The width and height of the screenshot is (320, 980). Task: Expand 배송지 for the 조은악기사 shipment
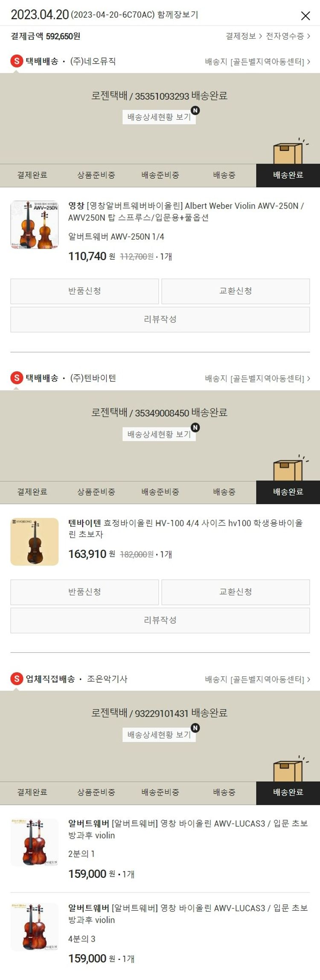257,679
